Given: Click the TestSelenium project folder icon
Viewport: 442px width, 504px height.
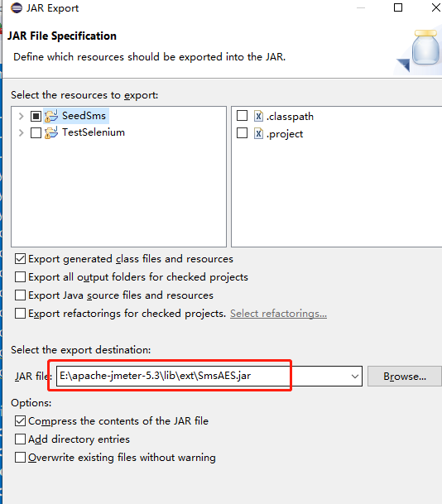Looking at the screenshot, I should pyautogui.click(x=51, y=132).
